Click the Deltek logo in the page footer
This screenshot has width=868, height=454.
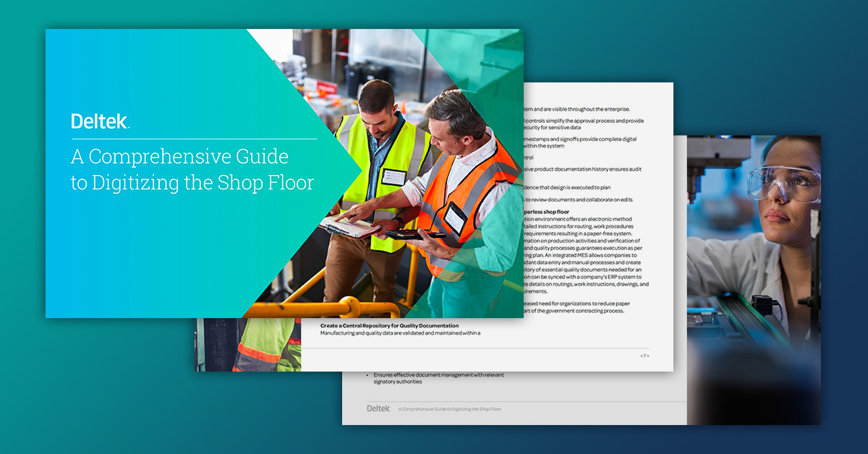pos(378,409)
